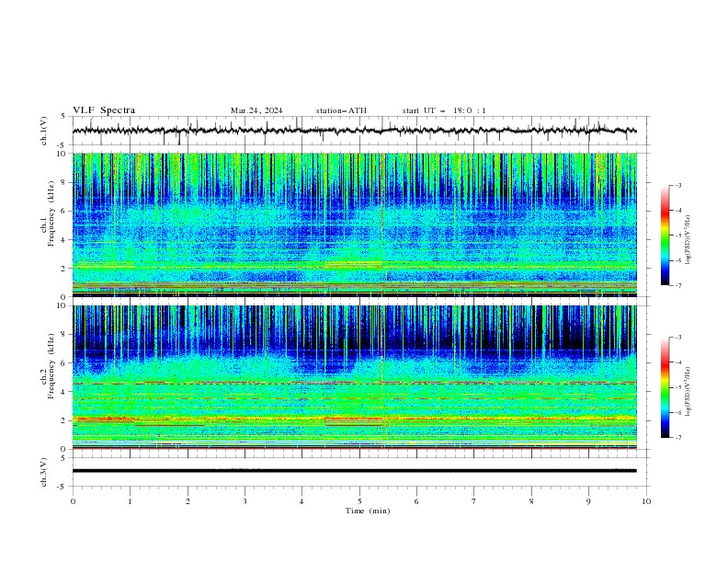The width and height of the screenshot is (728, 563).
Task: Click inside the ch.1 spectrogram panel
Action: click(x=354, y=224)
